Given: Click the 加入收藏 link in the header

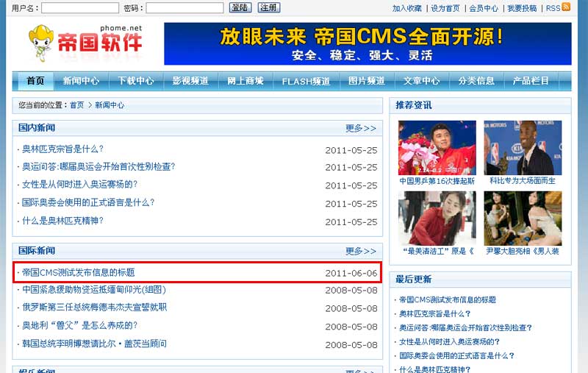Looking at the screenshot, I should click(x=407, y=8).
